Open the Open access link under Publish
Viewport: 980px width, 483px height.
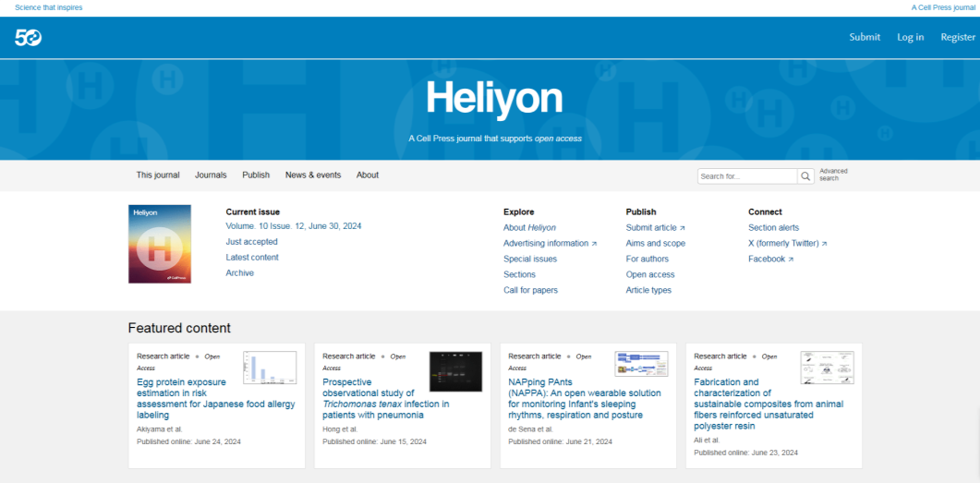coord(650,274)
